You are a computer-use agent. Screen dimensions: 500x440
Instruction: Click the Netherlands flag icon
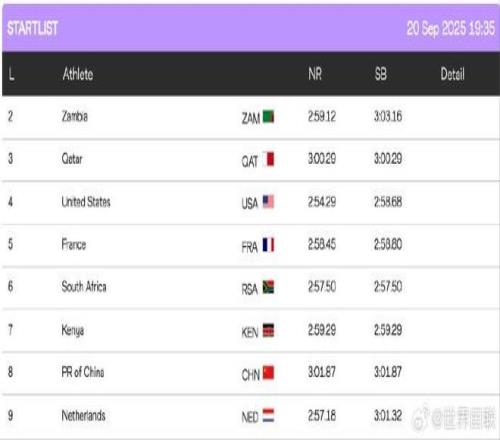point(268,415)
